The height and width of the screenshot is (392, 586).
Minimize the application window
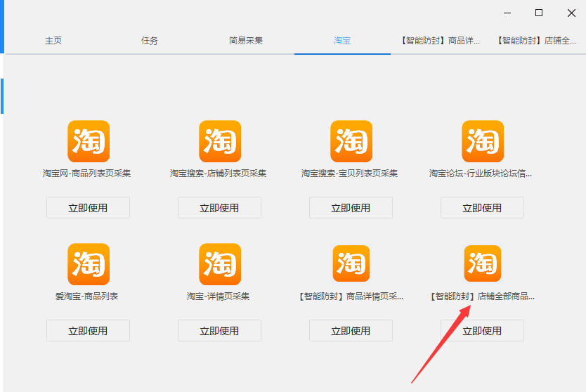pos(507,13)
